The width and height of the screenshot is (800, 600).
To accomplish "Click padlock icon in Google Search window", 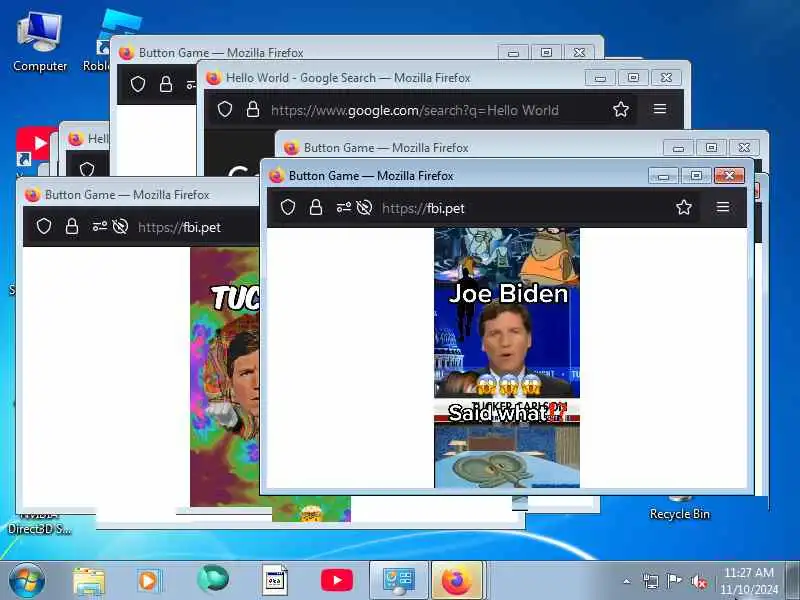I will (253, 109).
